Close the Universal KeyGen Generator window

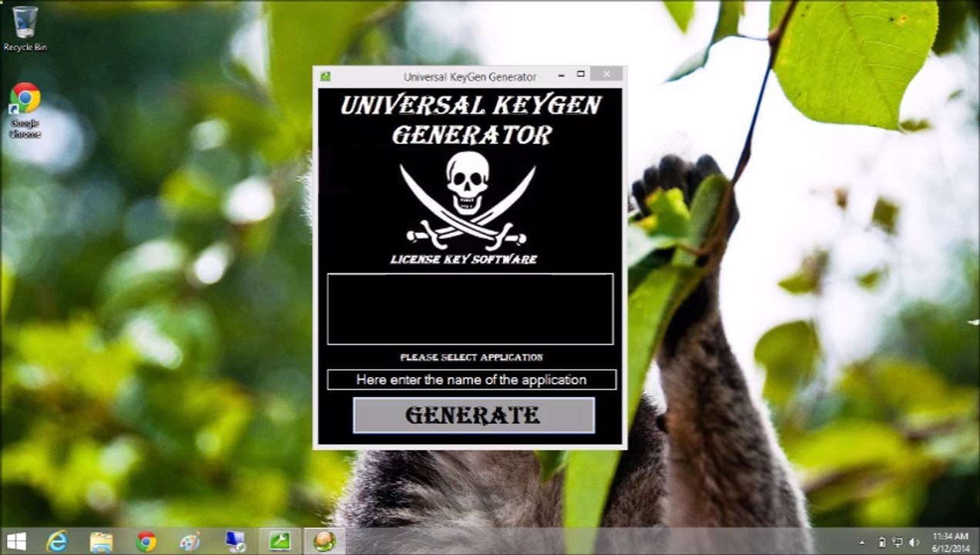coord(607,75)
